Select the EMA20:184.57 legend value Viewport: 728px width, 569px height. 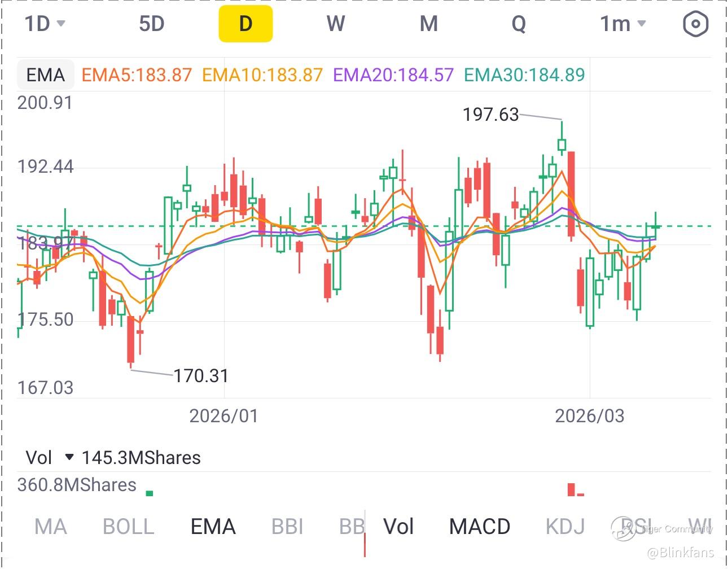pyautogui.click(x=393, y=75)
